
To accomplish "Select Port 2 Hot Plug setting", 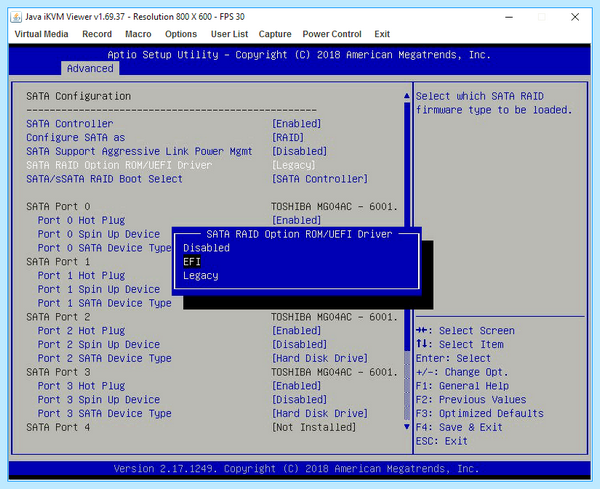I will (81, 331).
